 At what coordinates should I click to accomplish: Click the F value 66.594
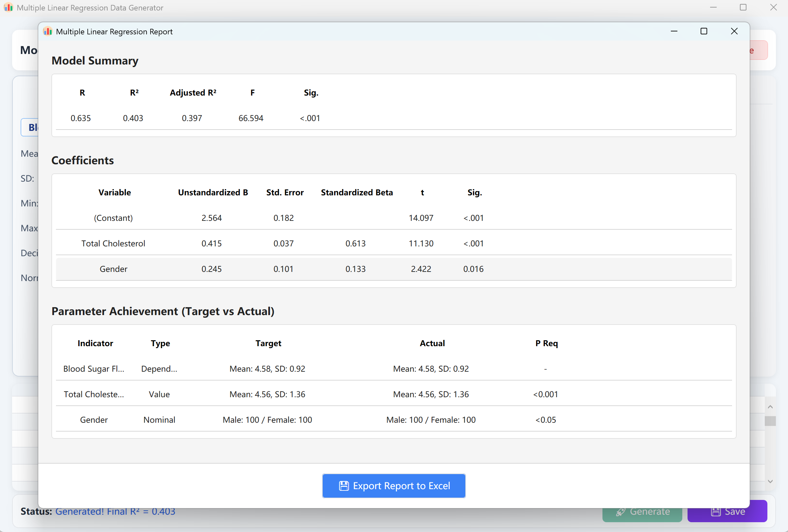(x=251, y=118)
